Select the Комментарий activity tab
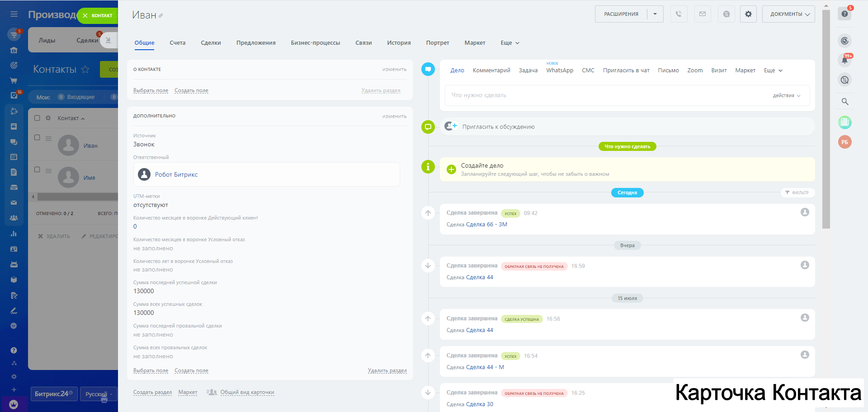 pyautogui.click(x=491, y=70)
